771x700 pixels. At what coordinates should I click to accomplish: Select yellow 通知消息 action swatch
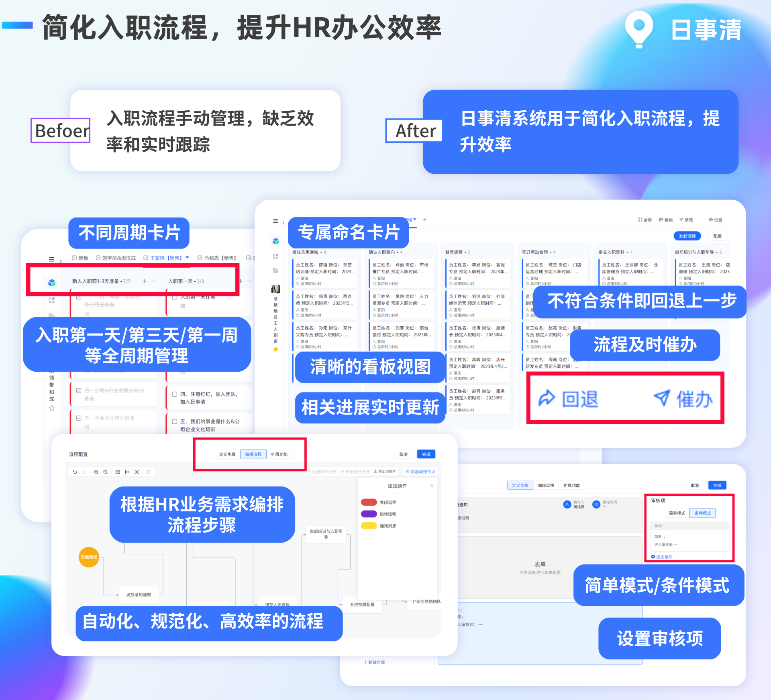[x=369, y=526]
